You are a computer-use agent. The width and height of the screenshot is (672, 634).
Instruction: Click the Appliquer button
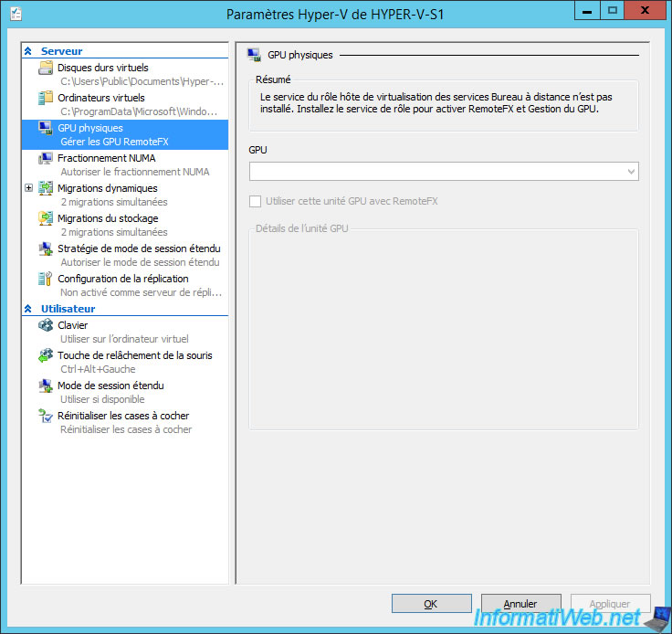[x=610, y=604]
